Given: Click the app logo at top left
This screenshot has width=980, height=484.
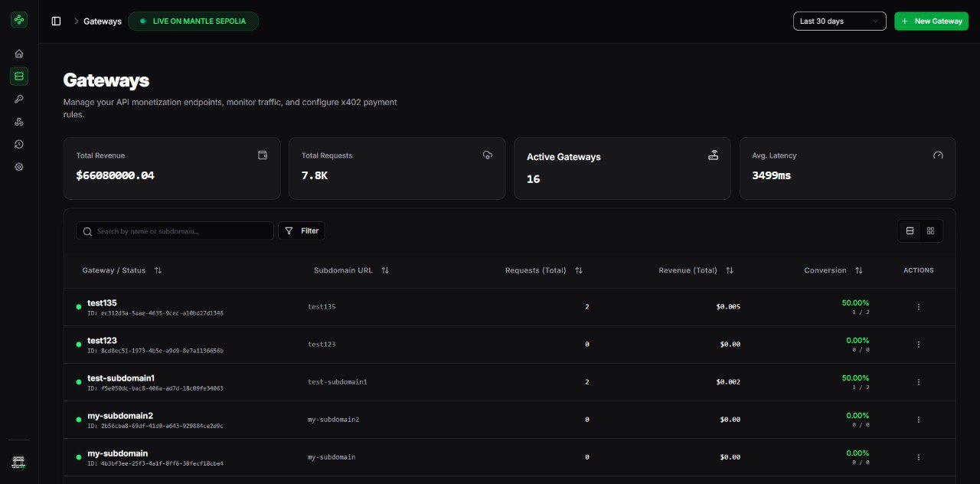Looking at the screenshot, I should click(x=19, y=21).
